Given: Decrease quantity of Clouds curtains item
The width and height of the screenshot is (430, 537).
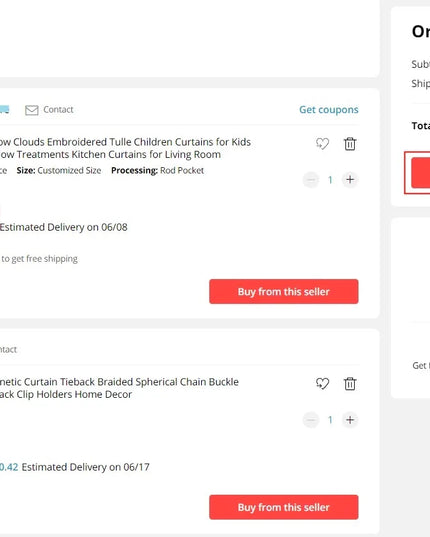Looking at the screenshot, I should point(311,179).
